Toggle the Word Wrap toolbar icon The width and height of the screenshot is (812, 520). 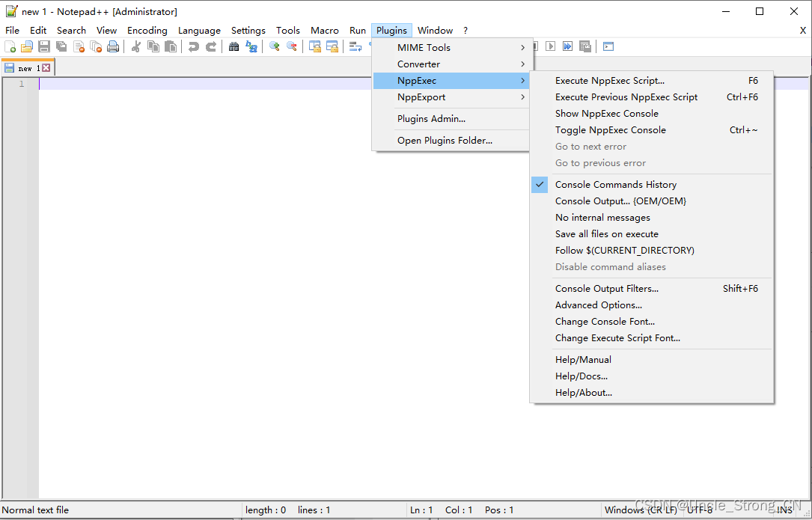[x=355, y=46]
